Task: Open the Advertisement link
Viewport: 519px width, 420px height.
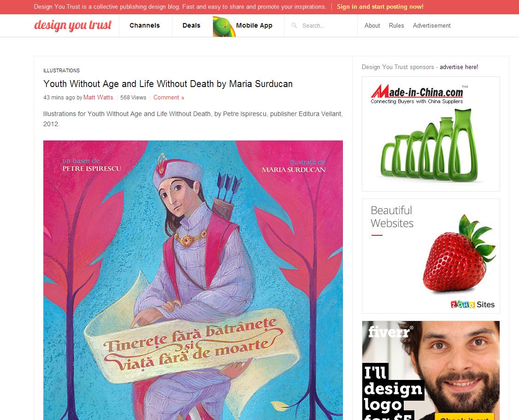Action: point(431,25)
